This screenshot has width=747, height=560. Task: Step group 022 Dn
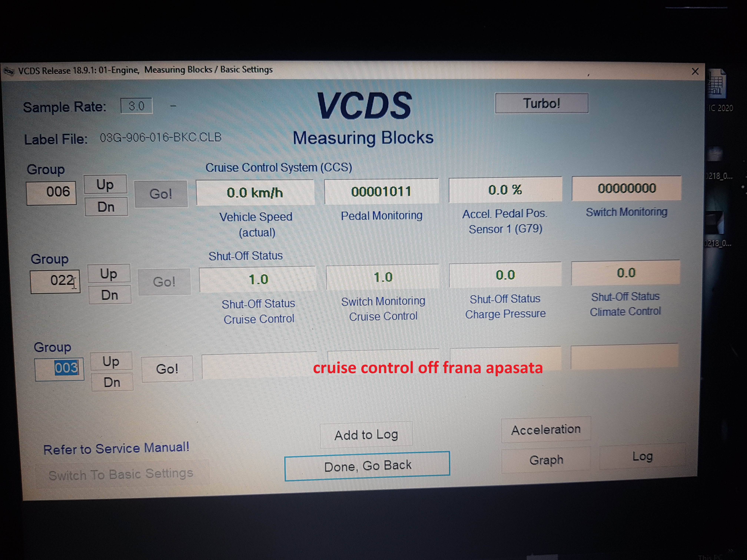click(x=110, y=295)
